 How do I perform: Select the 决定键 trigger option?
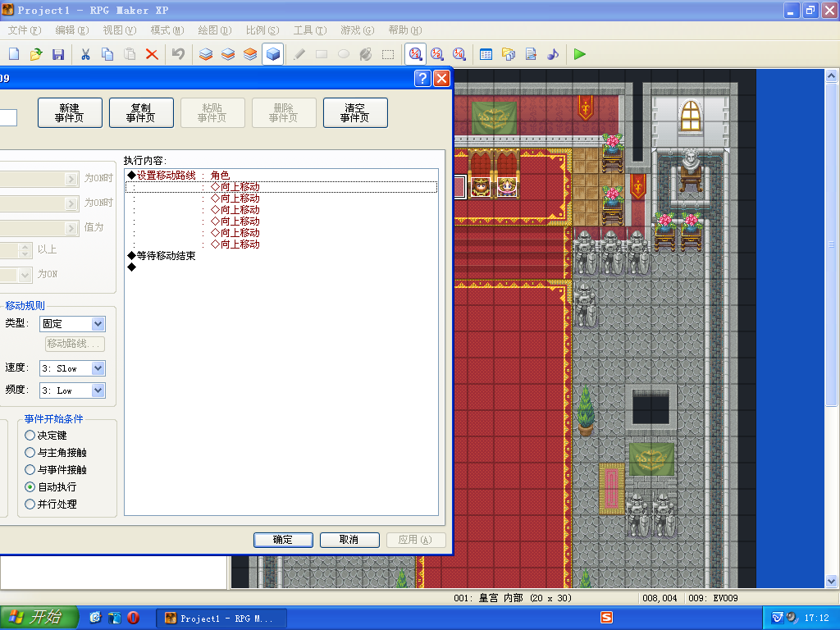[46, 436]
